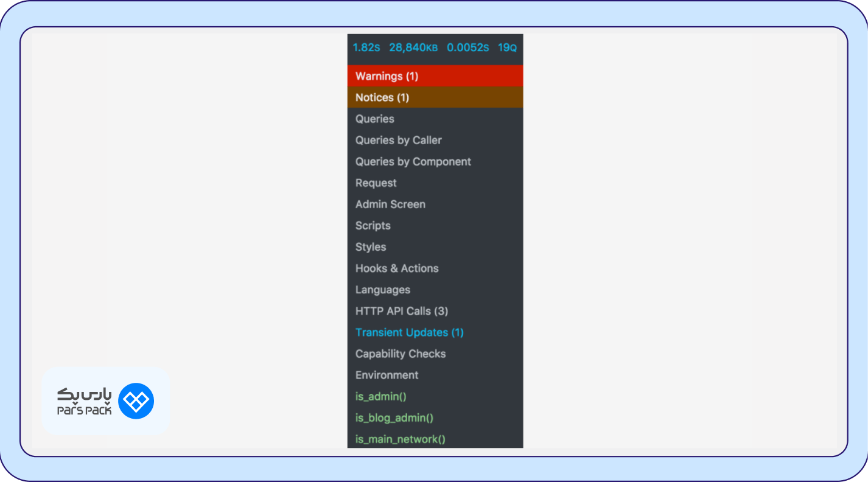Open the Notices (1) menu item

click(x=382, y=97)
